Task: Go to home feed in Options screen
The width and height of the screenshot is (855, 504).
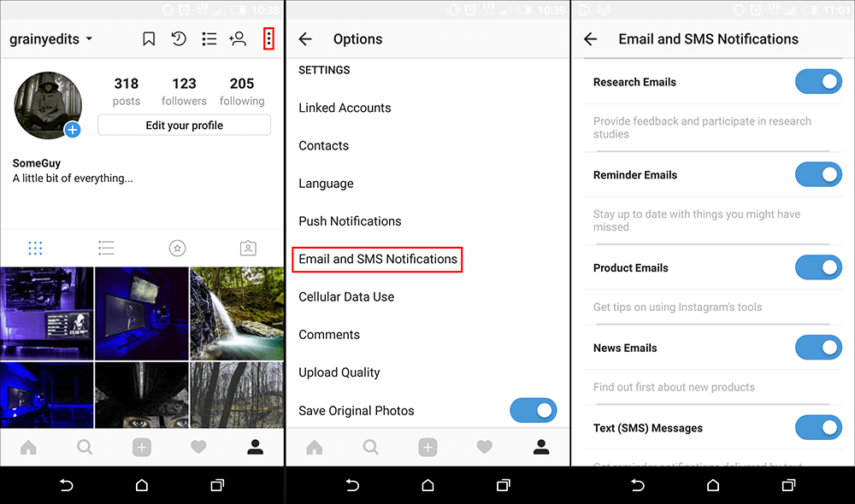Action: pyautogui.click(x=314, y=448)
